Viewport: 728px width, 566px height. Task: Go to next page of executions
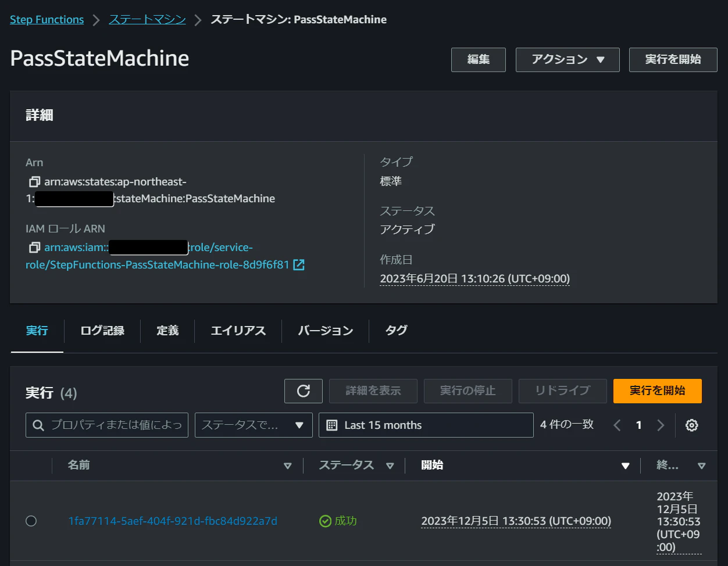click(661, 425)
